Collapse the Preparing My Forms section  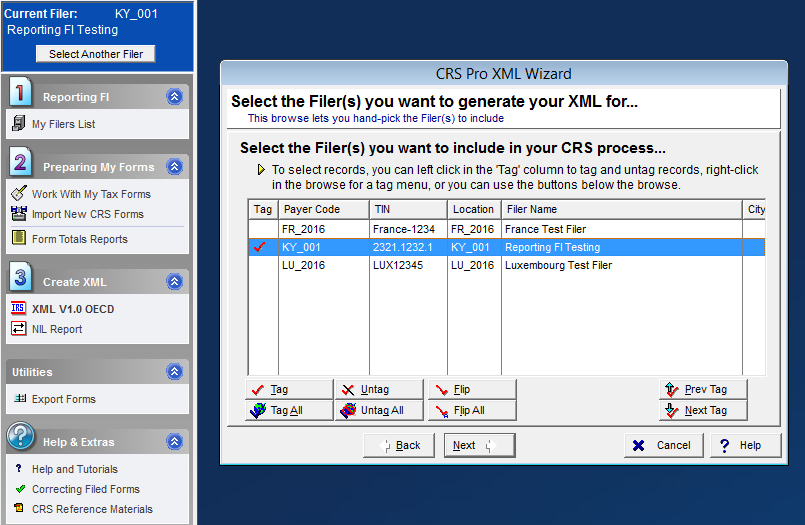point(175,166)
